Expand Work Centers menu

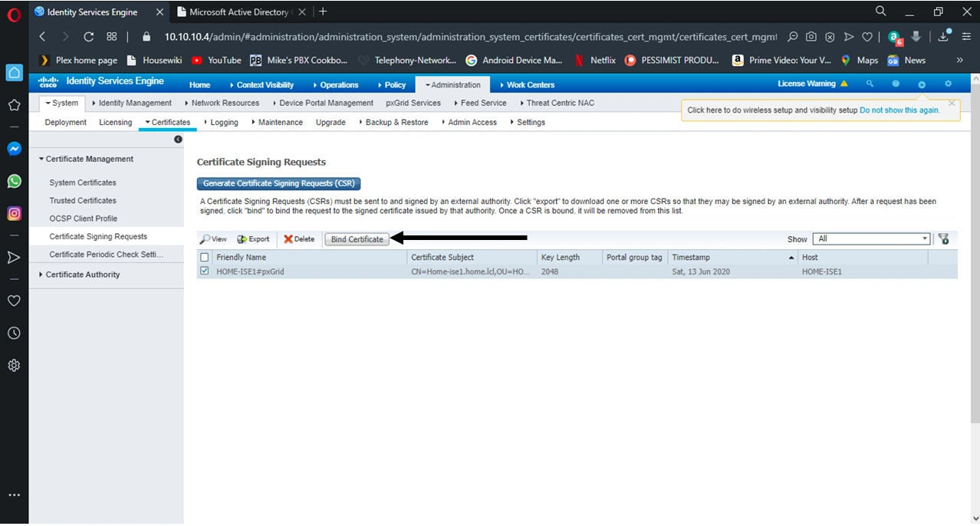527,85
